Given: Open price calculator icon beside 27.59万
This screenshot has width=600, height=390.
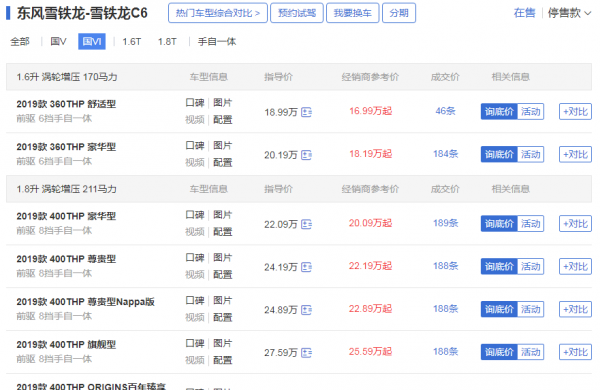Looking at the screenshot, I should (x=306, y=352).
